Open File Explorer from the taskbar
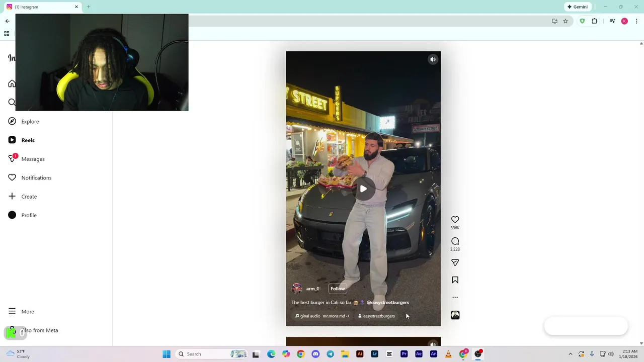This screenshot has height=362, width=644. tap(345, 354)
